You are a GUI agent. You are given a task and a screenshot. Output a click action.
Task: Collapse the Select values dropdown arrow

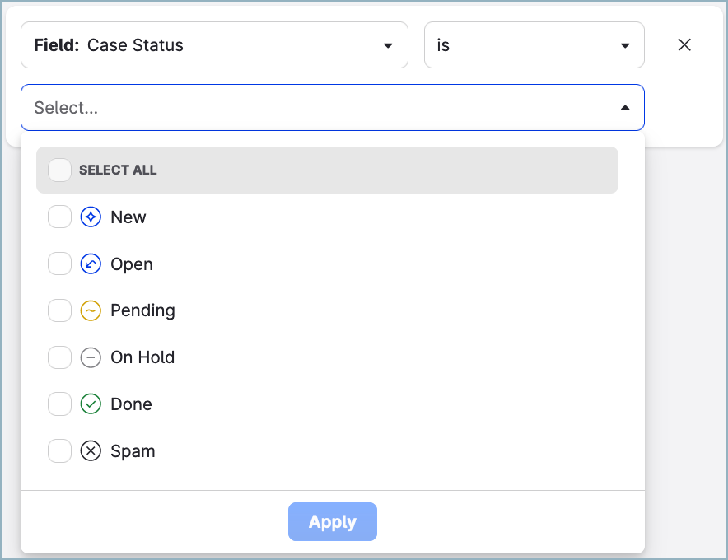click(x=625, y=108)
